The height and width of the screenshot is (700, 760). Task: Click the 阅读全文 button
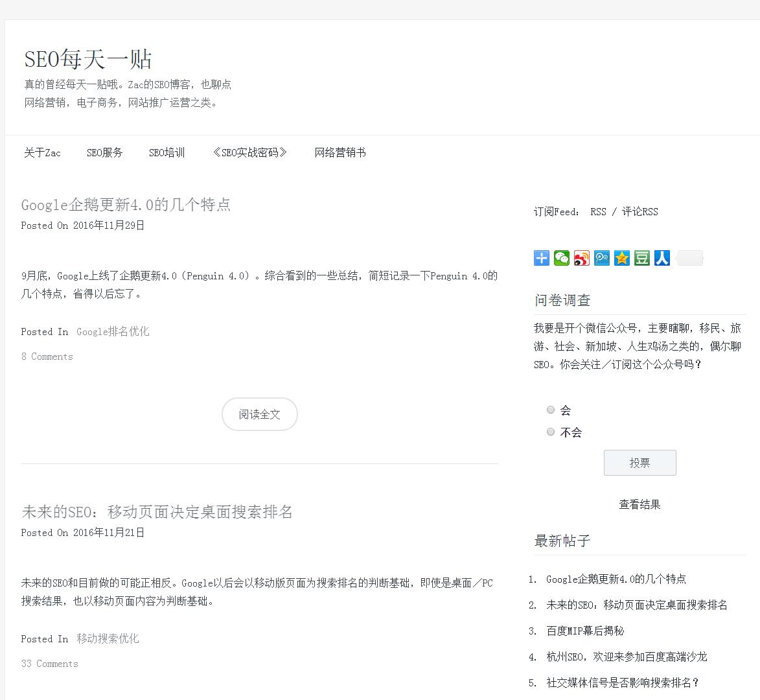click(260, 414)
